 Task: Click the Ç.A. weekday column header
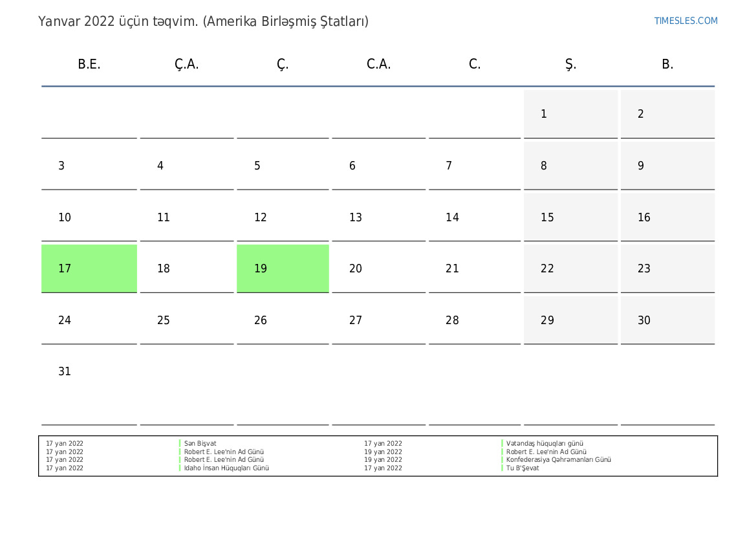[x=186, y=64]
